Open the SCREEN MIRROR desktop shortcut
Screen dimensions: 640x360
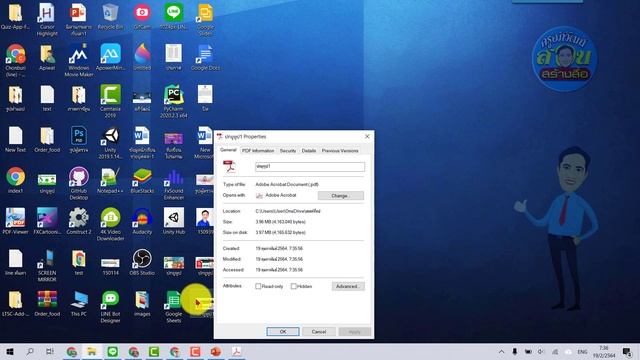tap(47, 265)
